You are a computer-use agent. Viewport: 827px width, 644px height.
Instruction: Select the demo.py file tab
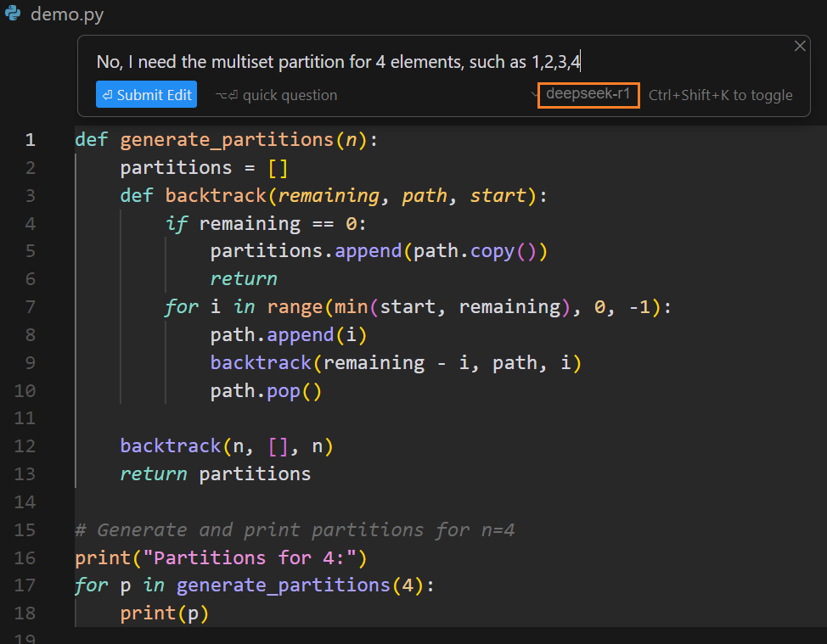point(67,14)
